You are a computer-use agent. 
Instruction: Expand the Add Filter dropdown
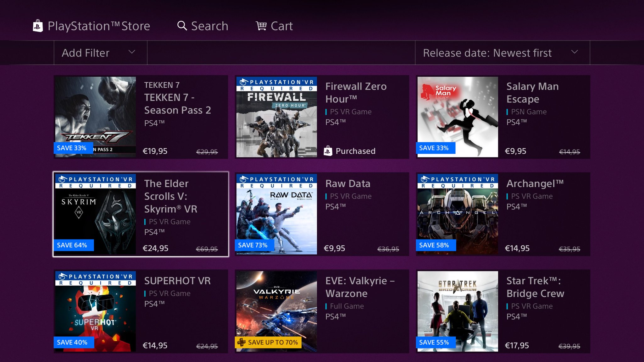click(x=101, y=53)
